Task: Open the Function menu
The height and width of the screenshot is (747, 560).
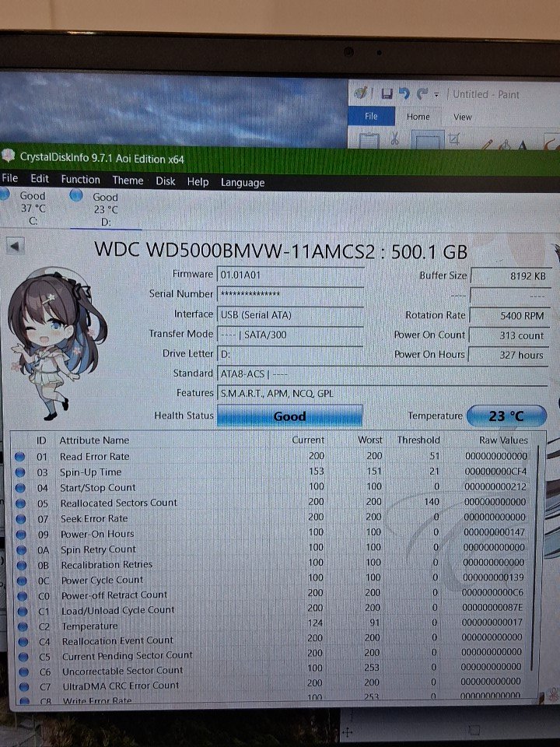Action: [80, 180]
